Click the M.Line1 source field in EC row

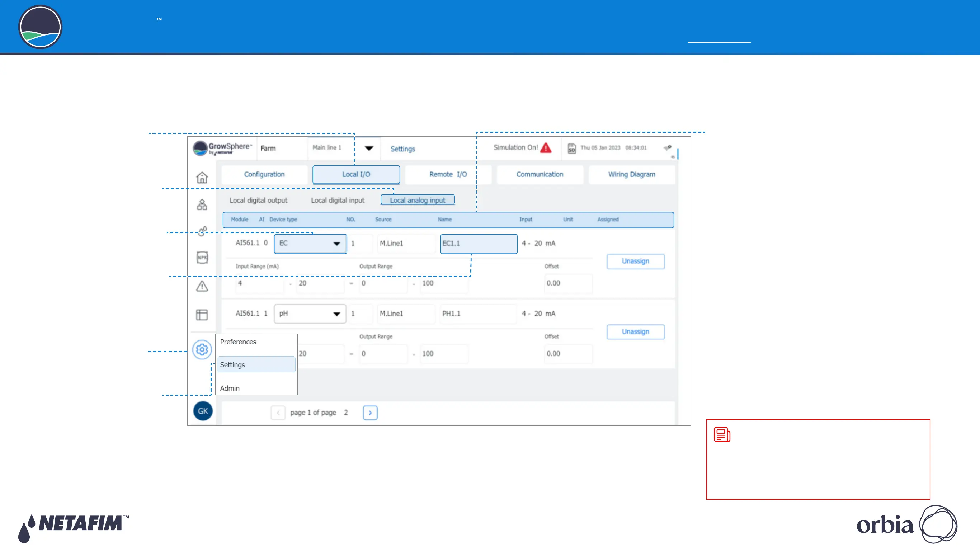[406, 244]
